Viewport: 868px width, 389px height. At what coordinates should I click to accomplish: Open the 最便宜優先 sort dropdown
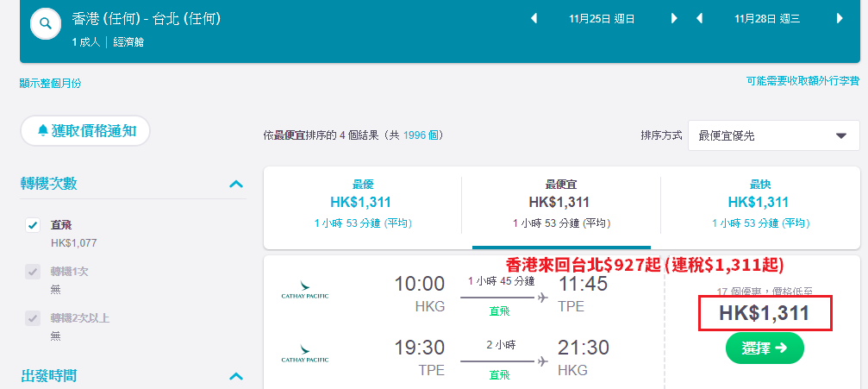774,135
